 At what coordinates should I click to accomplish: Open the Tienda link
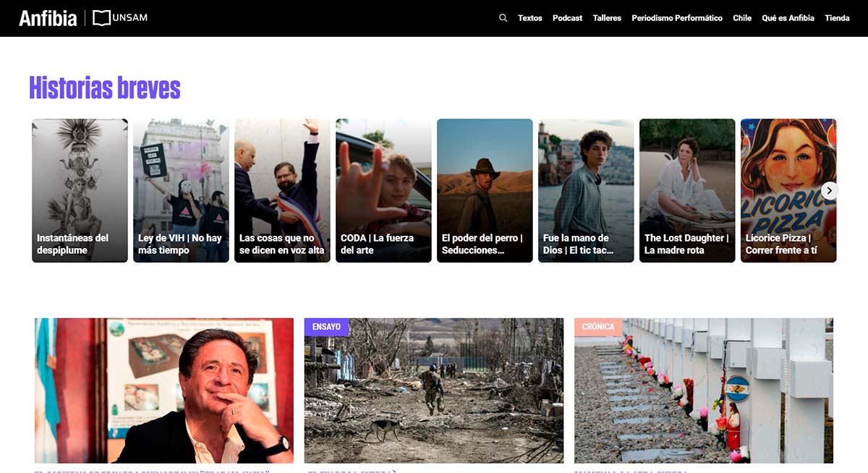pos(837,18)
